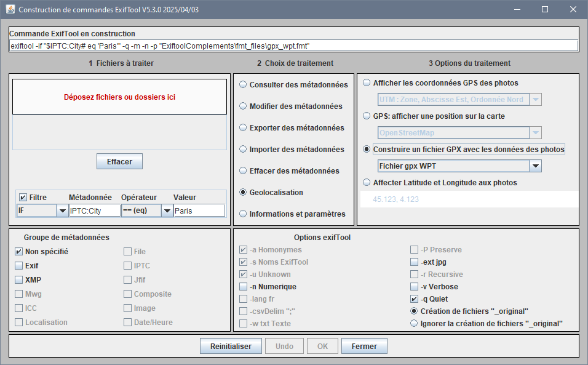Screen dimensions: 588x365
Task: Check the -P Preserve option
Action: [x=414, y=250]
